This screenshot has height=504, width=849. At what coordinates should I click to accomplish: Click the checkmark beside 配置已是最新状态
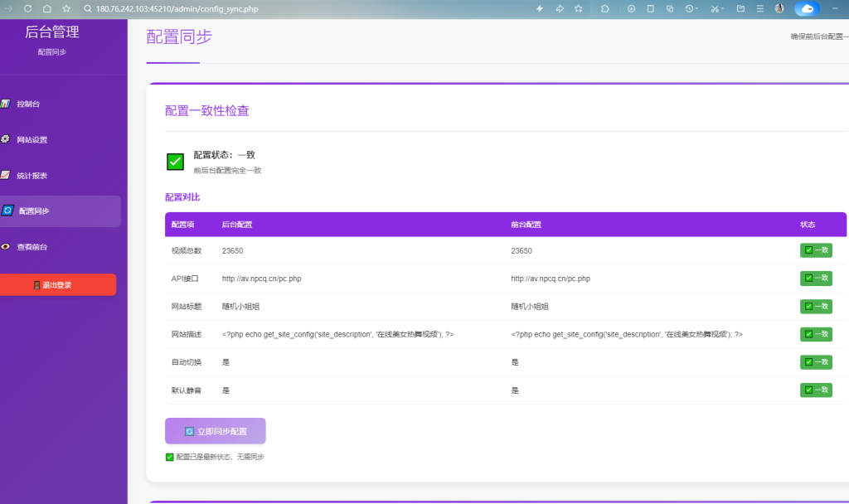(170, 457)
